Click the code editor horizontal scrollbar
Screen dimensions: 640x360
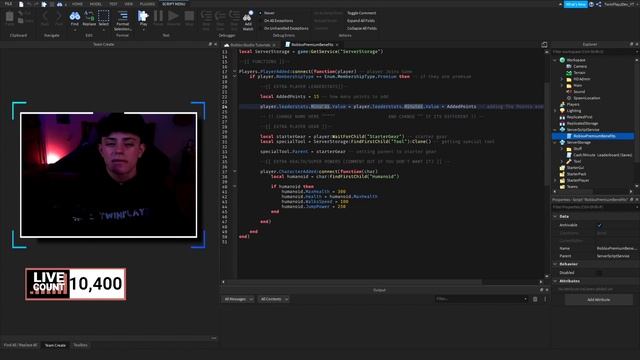[354, 282]
